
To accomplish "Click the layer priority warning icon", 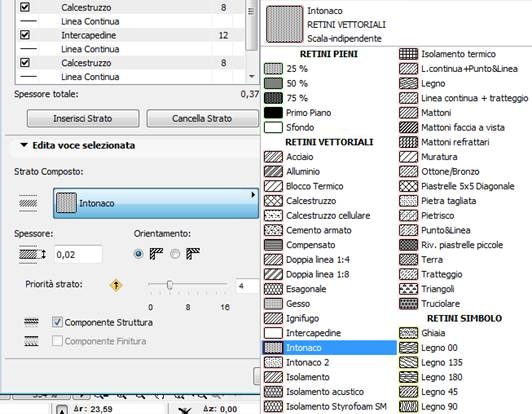I will click(116, 285).
